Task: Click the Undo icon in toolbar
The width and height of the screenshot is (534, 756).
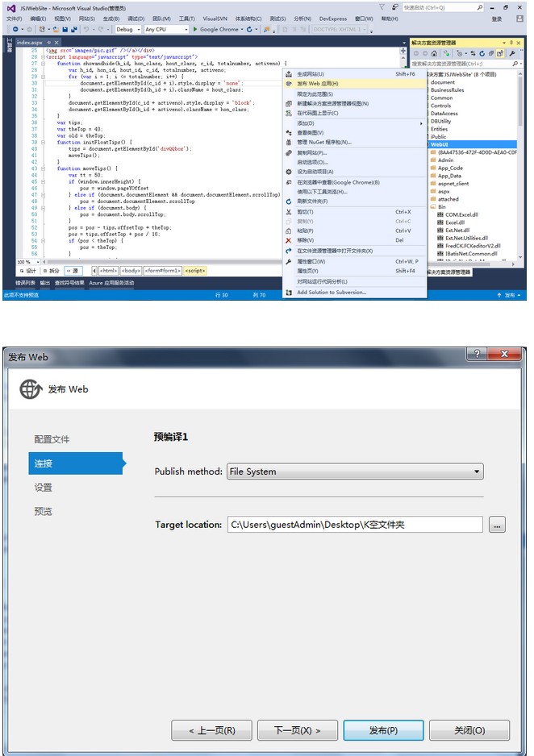Action: (x=86, y=29)
